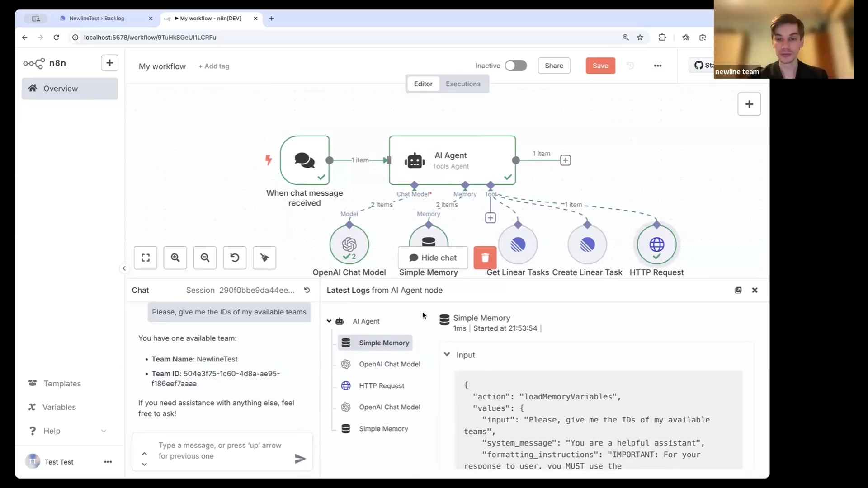Click Add tag next to workflow name
This screenshot has width=868, height=488.
click(214, 66)
